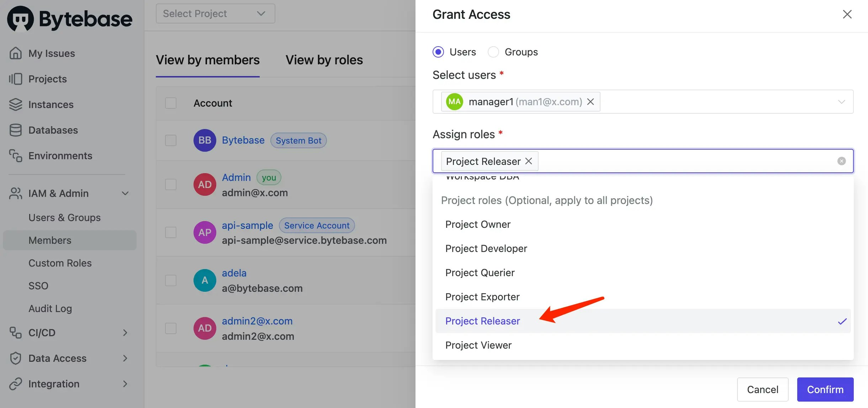Confirm granting access

tap(825, 390)
